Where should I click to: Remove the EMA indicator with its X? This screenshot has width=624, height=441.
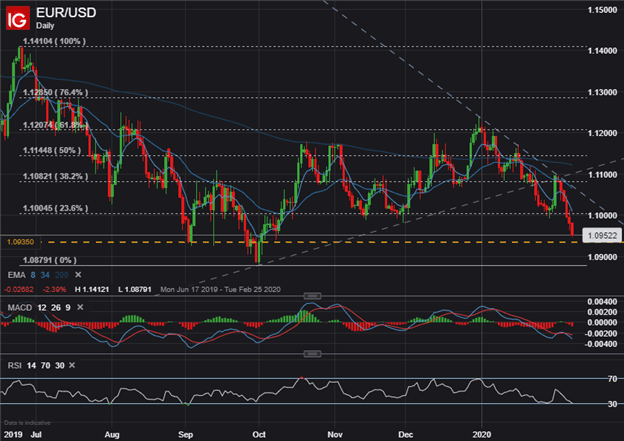click(x=78, y=275)
